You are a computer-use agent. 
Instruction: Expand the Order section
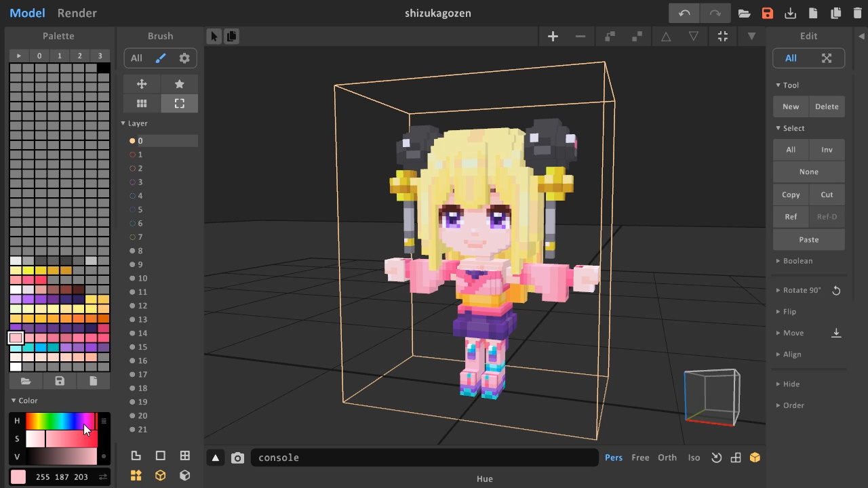790,405
